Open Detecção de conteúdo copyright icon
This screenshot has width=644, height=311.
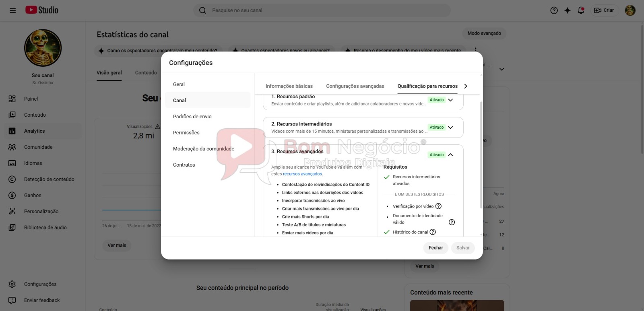12,179
